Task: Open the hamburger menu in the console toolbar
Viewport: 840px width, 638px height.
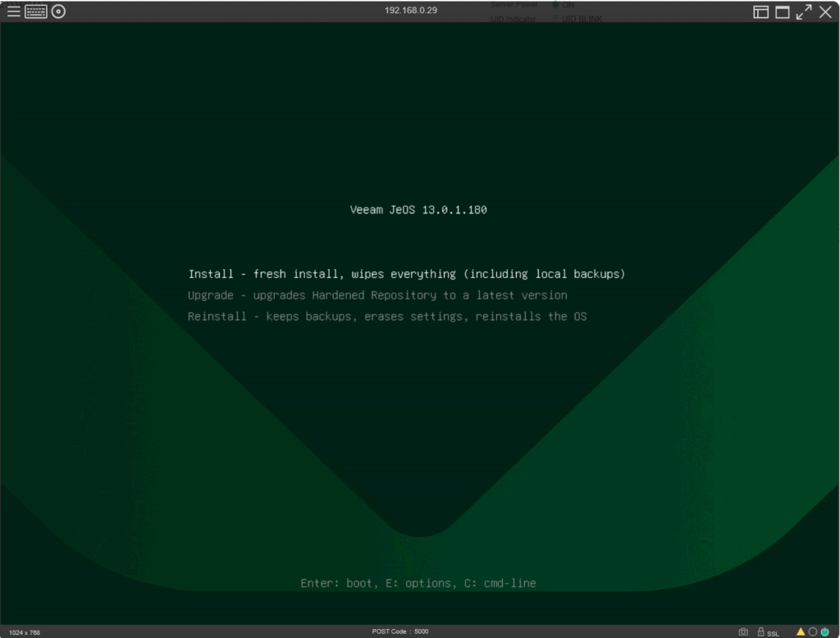Action: (14, 11)
